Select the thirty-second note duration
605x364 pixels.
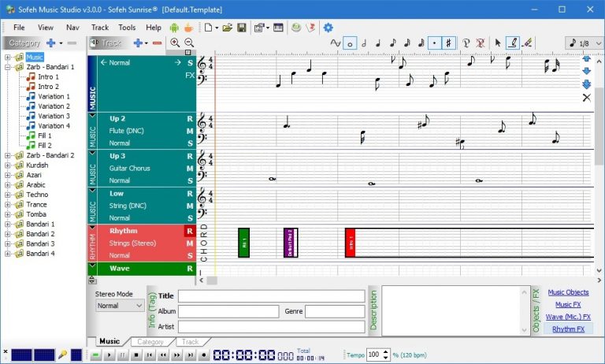tap(421, 43)
